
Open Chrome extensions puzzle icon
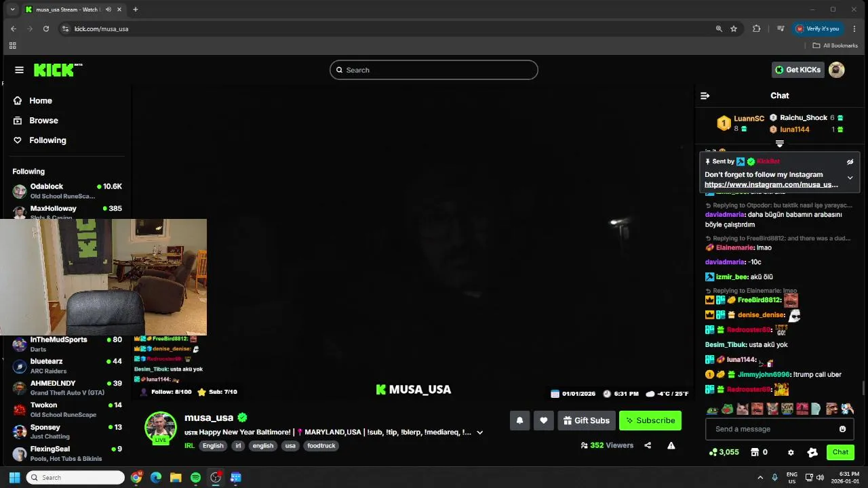point(757,28)
